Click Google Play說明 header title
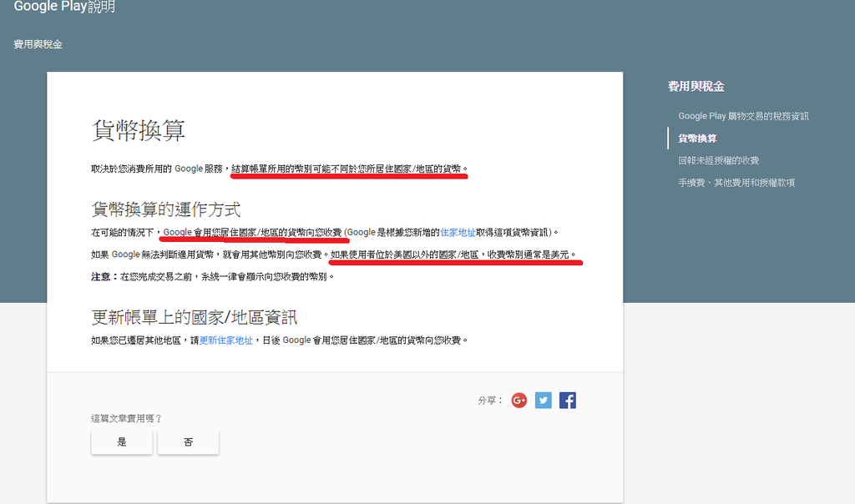 coord(64,6)
